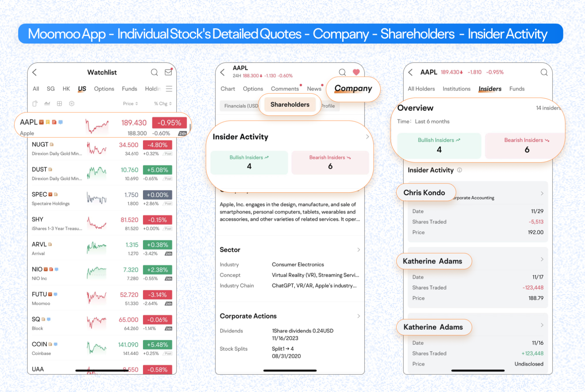Select the HK market tab
585x392 pixels.
click(66, 89)
